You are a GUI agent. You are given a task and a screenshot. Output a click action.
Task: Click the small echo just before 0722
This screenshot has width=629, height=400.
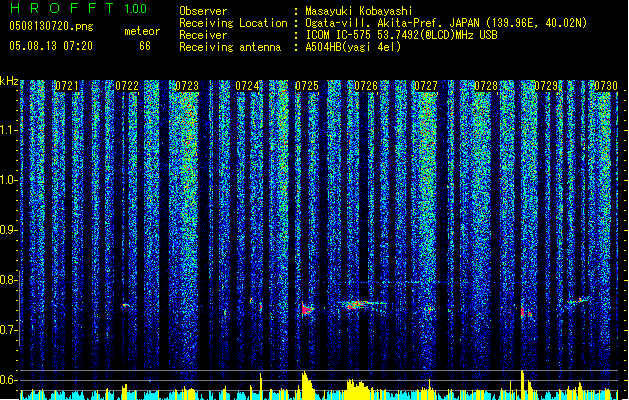point(126,306)
